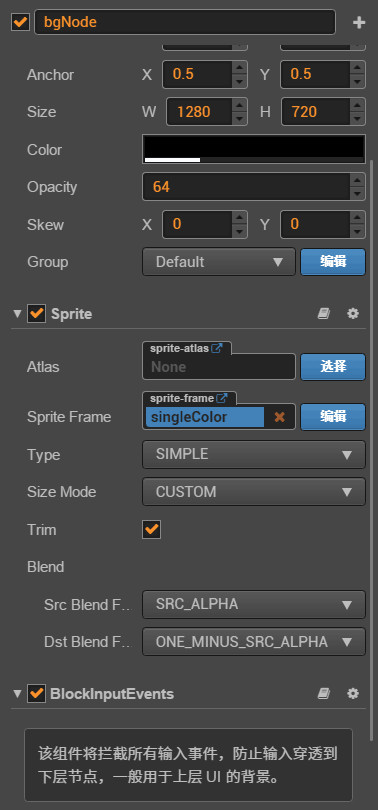This screenshot has width=378, height=810.
Task: Click the Atlas 选择 button
Action: click(333, 367)
